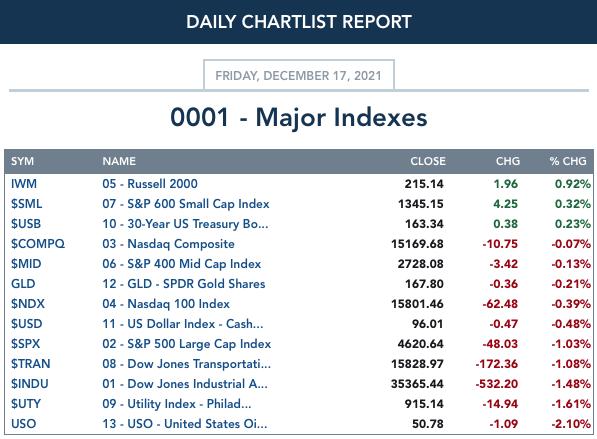Sort table by NAME column header
The height and width of the screenshot is (439, 597).
(119, 161)
